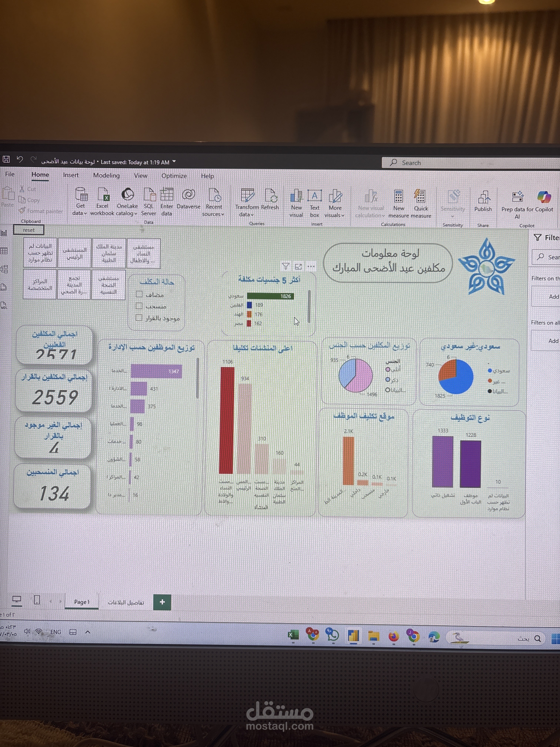560x747 pixels.
Task: Click the Save icon in title bar
Action: pos(6,159)
